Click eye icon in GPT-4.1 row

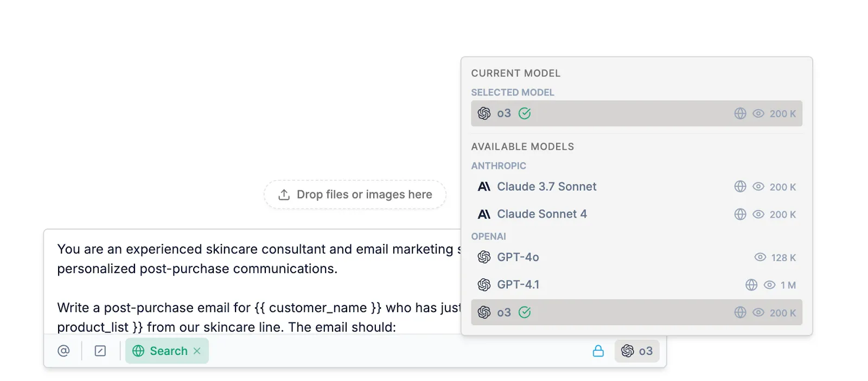click(769, 285)
